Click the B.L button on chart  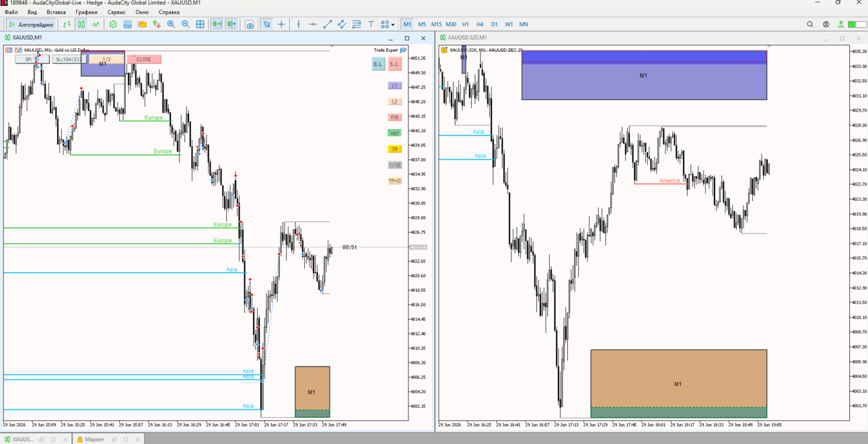click(378, 64)
